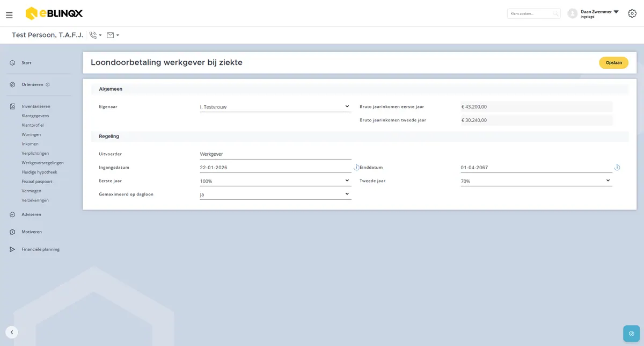Open the Gemaximeerd op dagloon dropdown
This screenshot has width=644, height=346.
coord(275,194)
